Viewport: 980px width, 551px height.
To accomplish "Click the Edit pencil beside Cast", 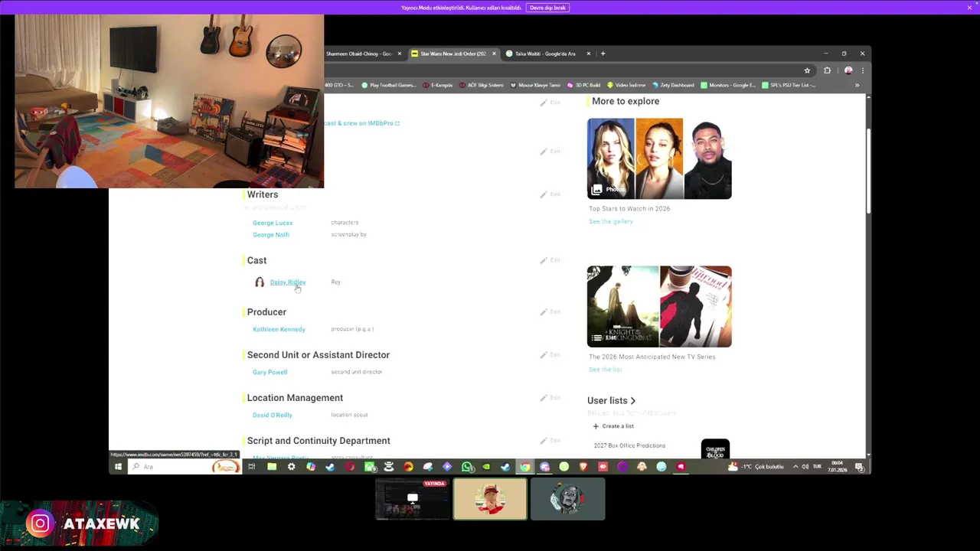I will click(x=549, y=260).
